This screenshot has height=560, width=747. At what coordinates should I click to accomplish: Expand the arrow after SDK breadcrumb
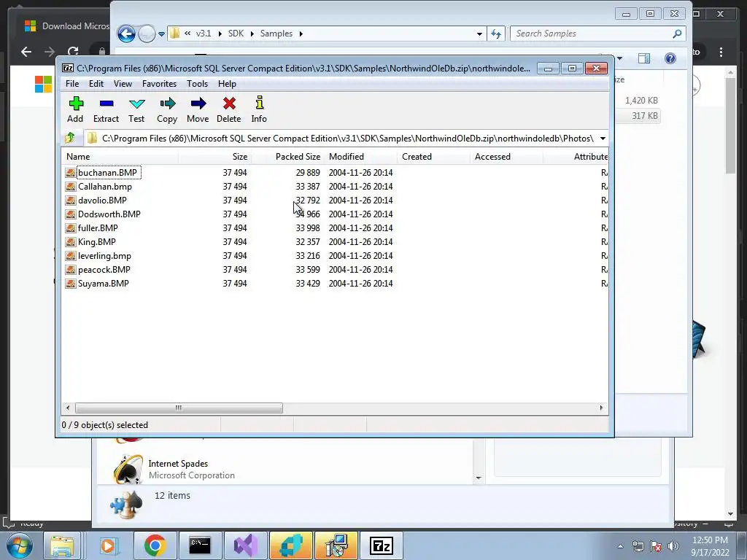point(252,34)
